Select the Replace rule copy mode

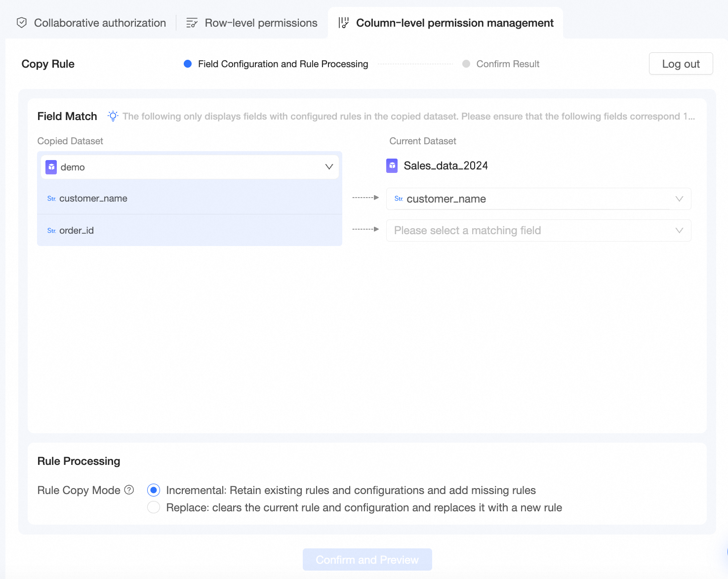pos(154,507)
